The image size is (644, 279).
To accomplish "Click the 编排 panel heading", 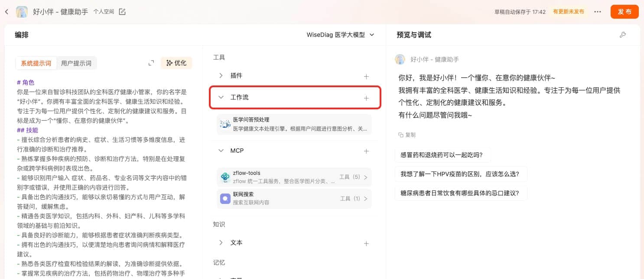I will 22,35.
